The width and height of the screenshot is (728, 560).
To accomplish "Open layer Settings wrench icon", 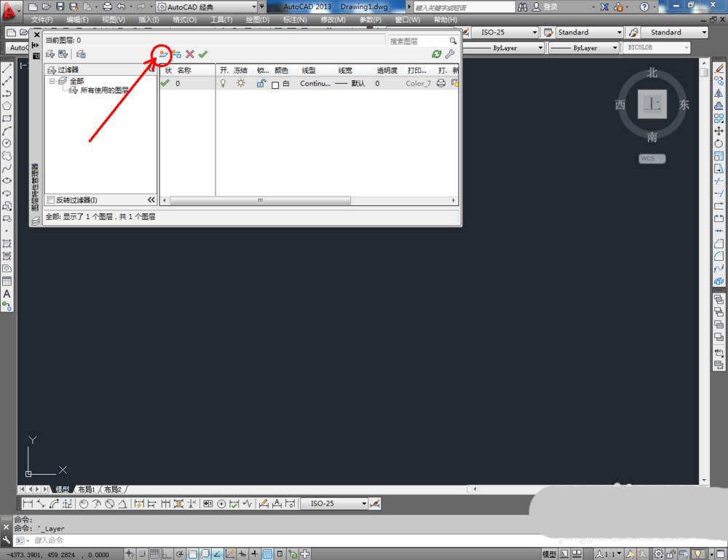I will click(x=450, y=55).
